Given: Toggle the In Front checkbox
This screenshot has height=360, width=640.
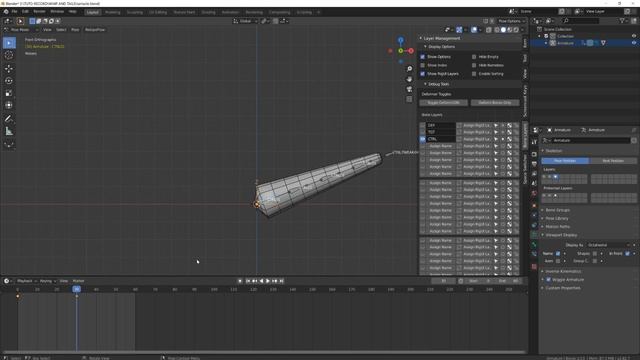Looking at the screenshot, I should (x=627, y=253).
